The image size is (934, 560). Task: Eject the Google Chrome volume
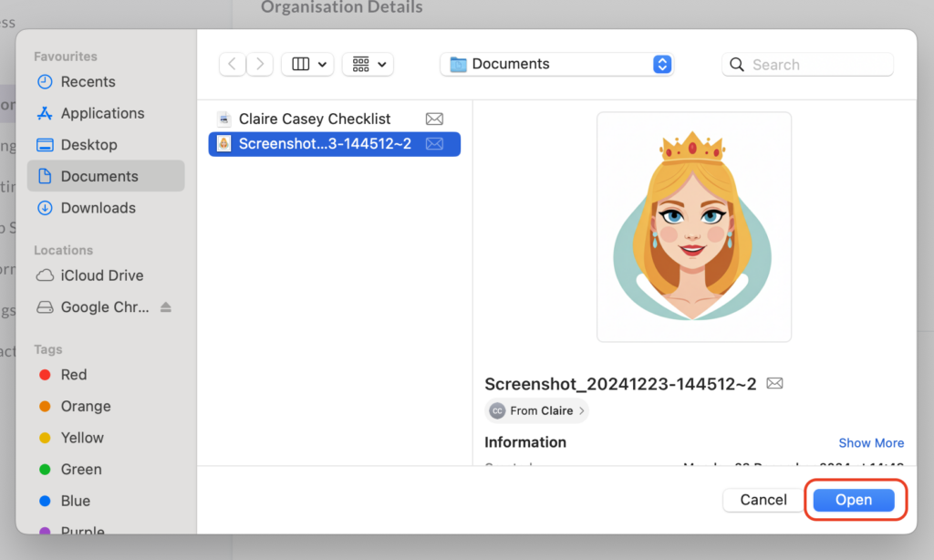coord(166,306)
